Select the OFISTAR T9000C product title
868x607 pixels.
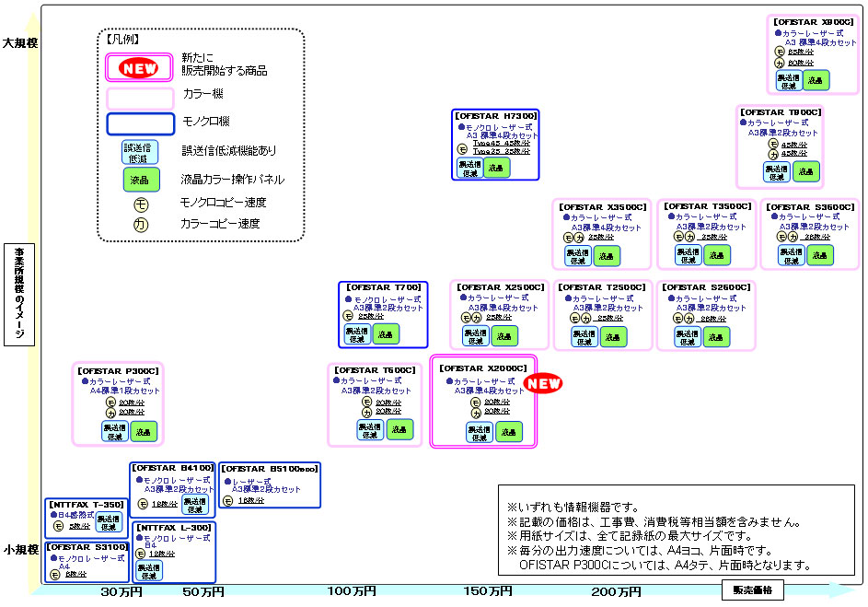tap(781, 111)
